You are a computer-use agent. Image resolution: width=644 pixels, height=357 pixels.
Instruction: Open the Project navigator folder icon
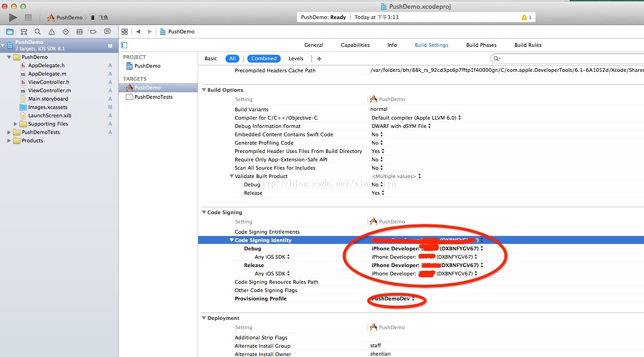pos(10,32)
